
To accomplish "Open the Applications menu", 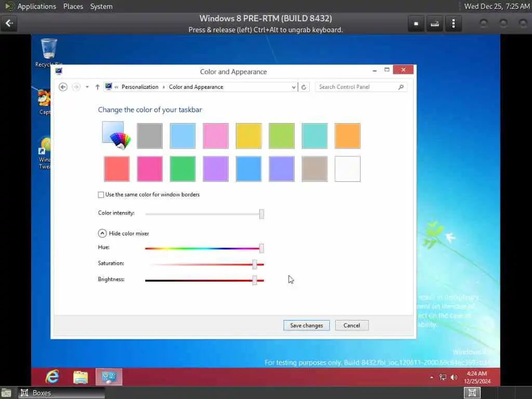I will [x=37, y=6].
